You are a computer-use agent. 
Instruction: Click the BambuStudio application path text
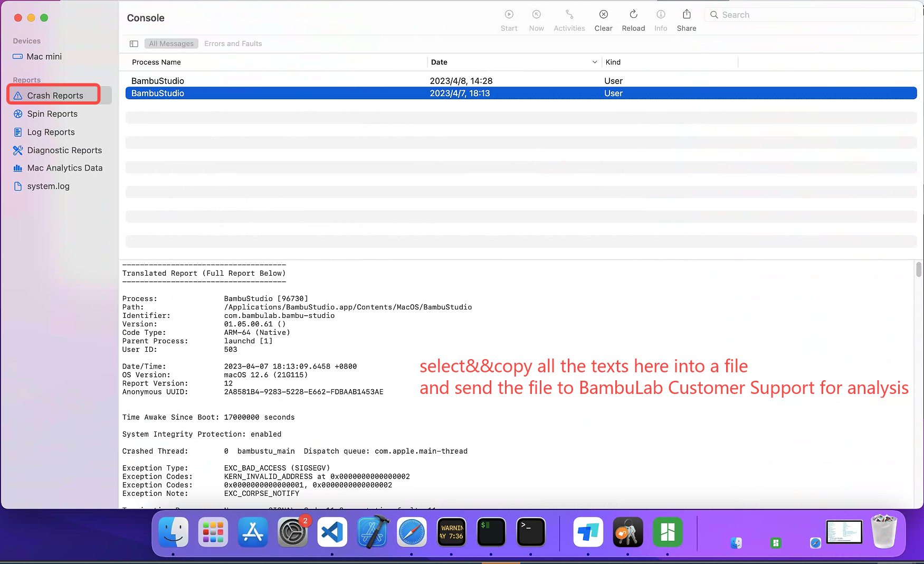pyautogui.click(x=348, y=307)
